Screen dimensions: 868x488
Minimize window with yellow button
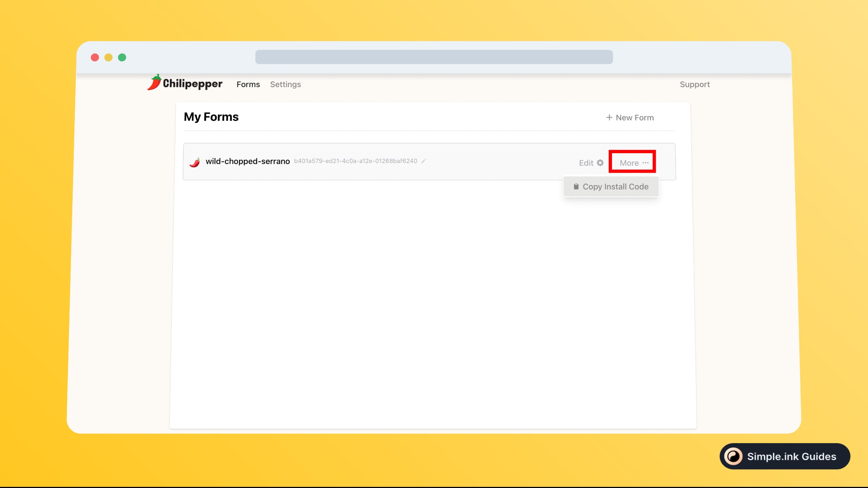tap(109, 57)
